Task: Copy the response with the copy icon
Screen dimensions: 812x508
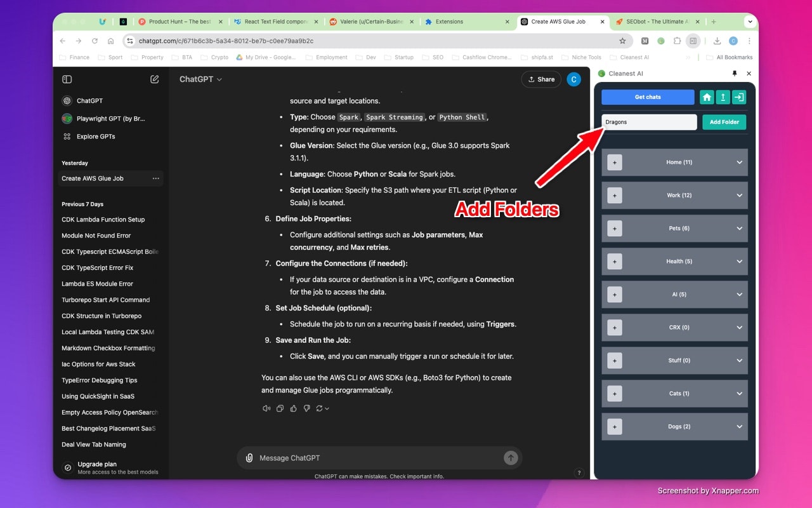Action: [x=280, y=408]
